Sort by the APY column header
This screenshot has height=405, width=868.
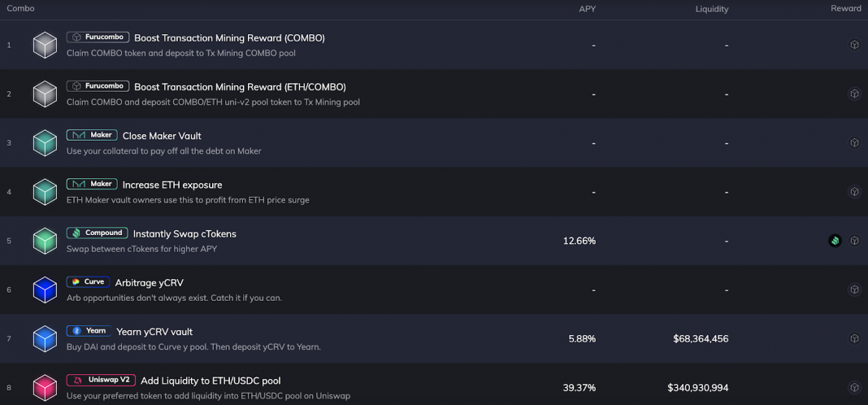(x=587, y=9)
